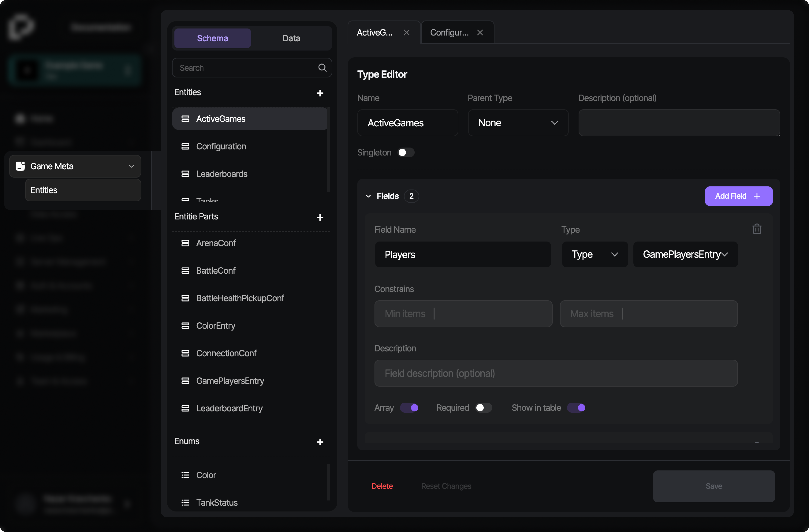Open the ActiveG... editor tab
The image size is (809, 532).
coord(374,32)
